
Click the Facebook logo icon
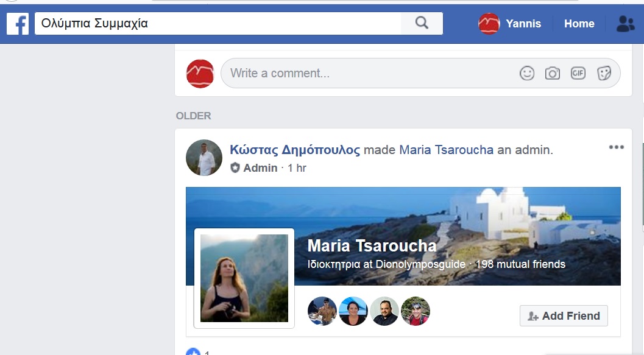(x=18, y=24)
